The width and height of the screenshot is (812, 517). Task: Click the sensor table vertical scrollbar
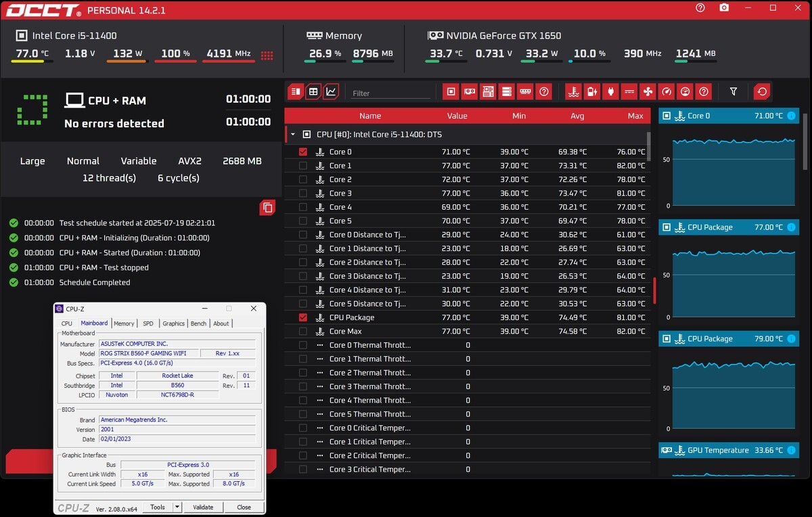pos(649,145)
